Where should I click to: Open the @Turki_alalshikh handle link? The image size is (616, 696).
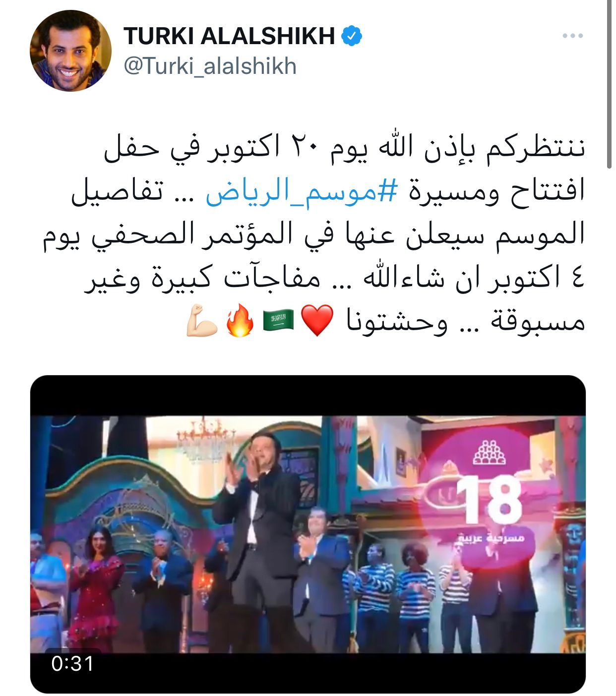click(x=210, y=66)
